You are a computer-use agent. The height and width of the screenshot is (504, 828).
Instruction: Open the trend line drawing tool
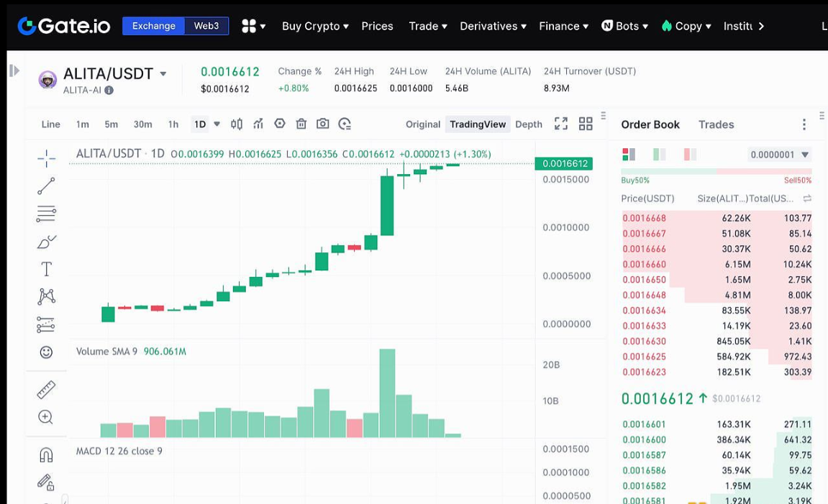(45, 185)
